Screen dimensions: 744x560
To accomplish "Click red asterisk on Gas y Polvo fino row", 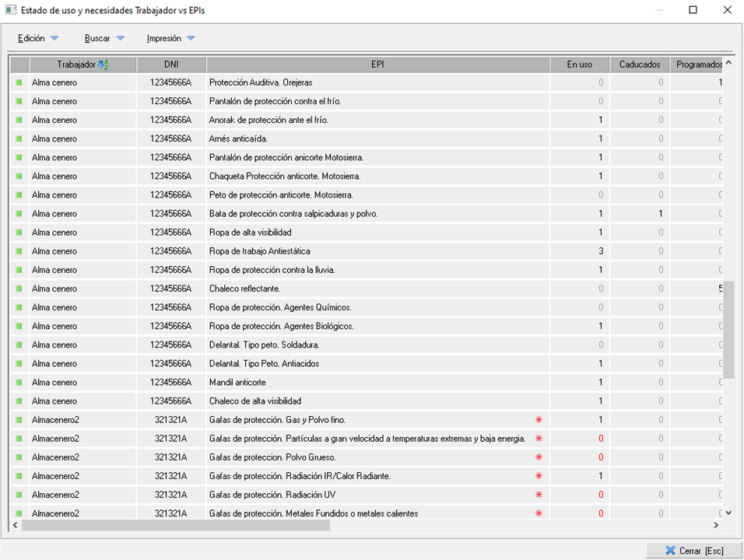I will coord(539,420).
